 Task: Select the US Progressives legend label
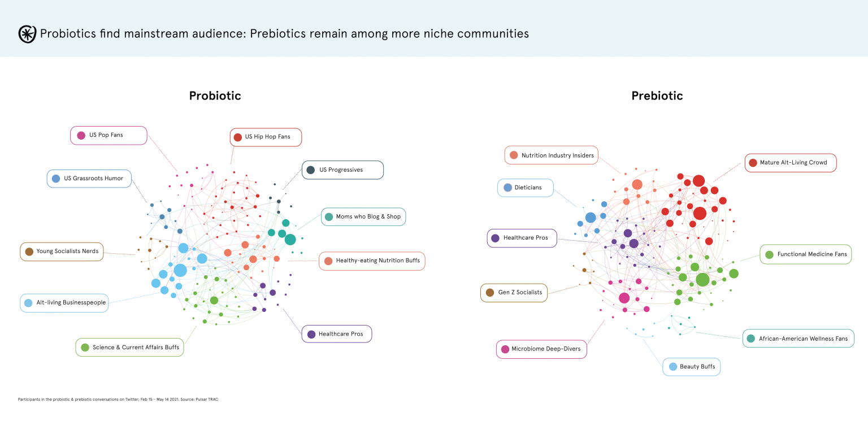pos(341,170)
